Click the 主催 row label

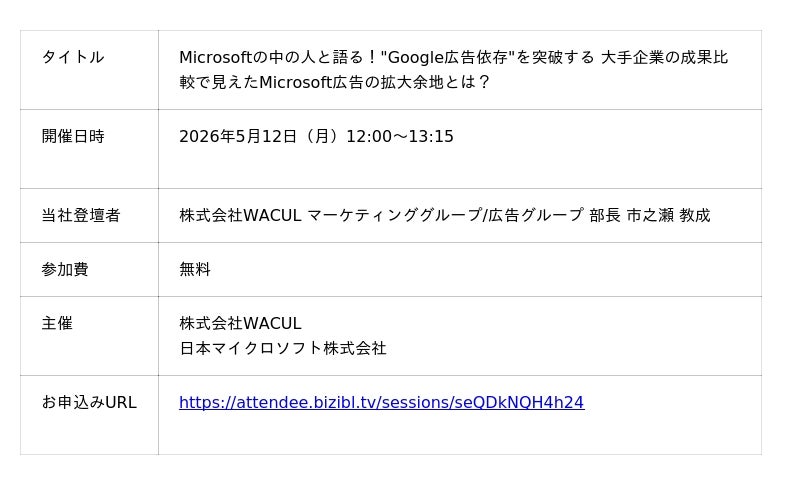click(56, 323)
